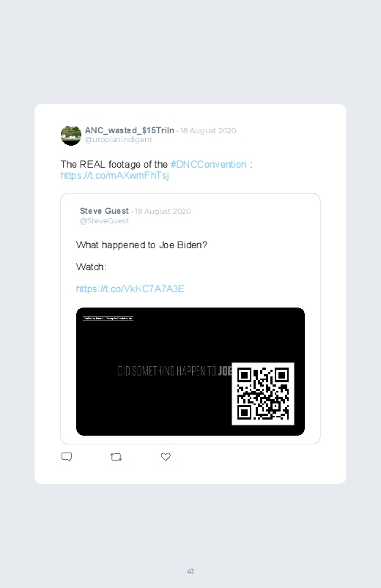Click the 'DID SOMETHING HAPPEN TO JOE' video title
The width and height of the screenshot is (381, 588).
[x=174, y=371]
